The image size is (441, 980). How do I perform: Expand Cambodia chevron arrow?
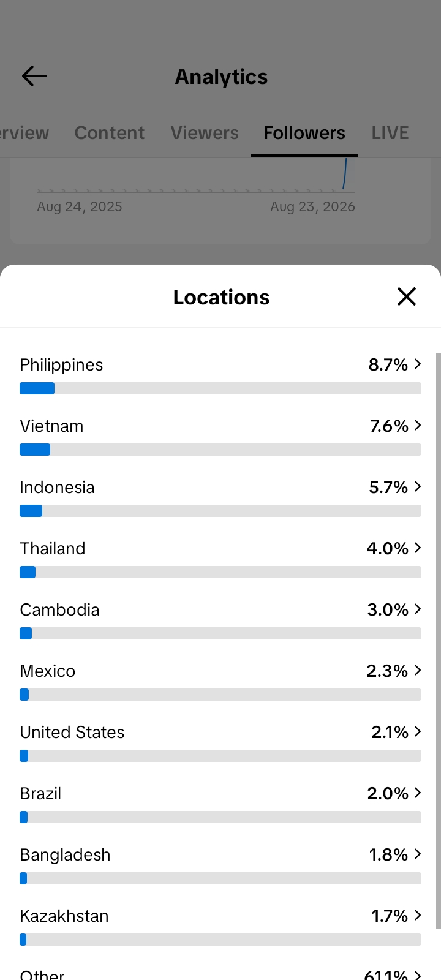418,609
